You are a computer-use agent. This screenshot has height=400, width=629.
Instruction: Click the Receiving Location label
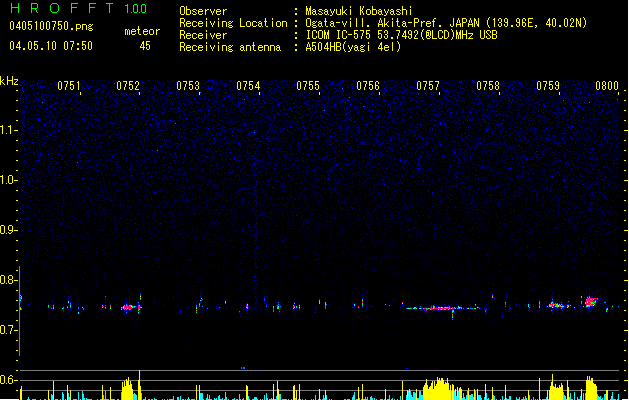point(233,23)
